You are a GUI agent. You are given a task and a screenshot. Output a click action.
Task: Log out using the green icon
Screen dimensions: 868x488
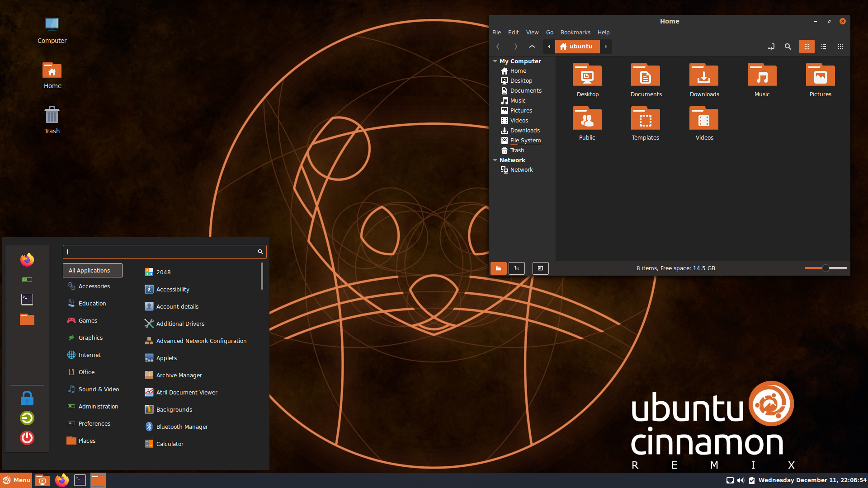[x=27, y=418]
